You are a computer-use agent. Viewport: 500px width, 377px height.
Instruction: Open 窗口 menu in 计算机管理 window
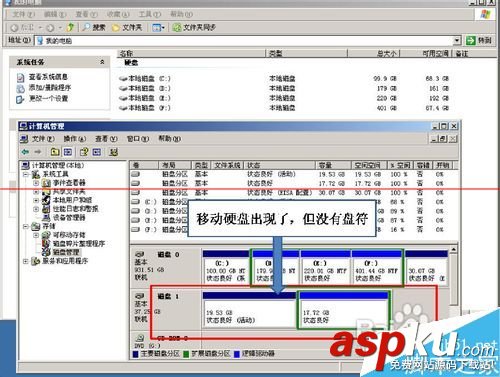138,139
